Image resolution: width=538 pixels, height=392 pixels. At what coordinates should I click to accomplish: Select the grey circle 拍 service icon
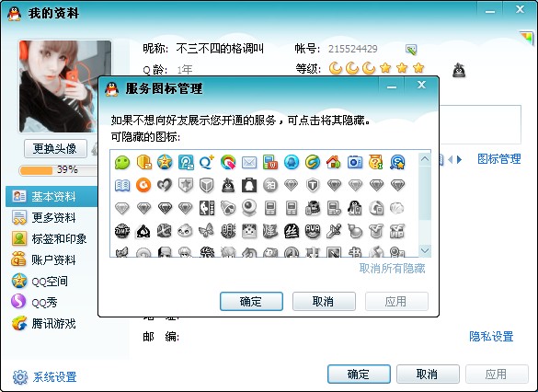270,185
